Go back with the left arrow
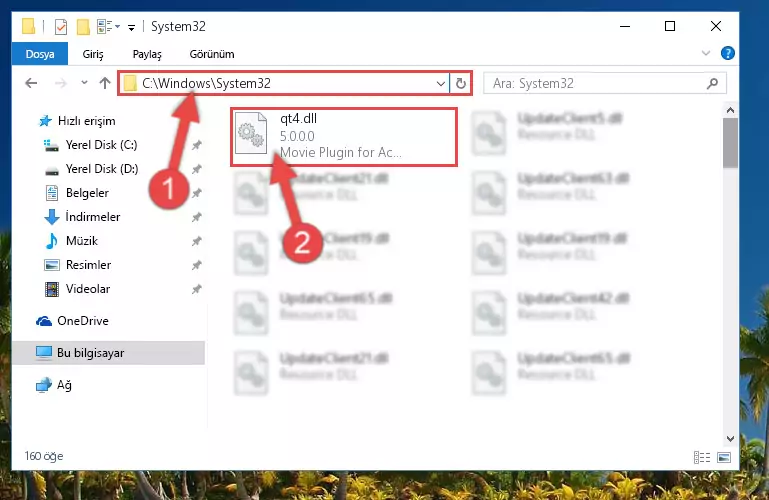This screenshot has width=769, height=500. [x=31, y=83]
